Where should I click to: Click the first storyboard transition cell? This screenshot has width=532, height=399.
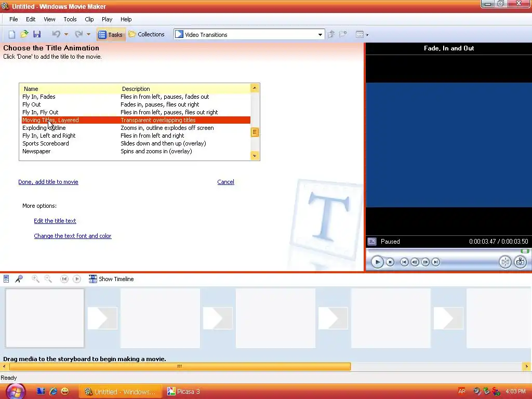click(102, 318)
